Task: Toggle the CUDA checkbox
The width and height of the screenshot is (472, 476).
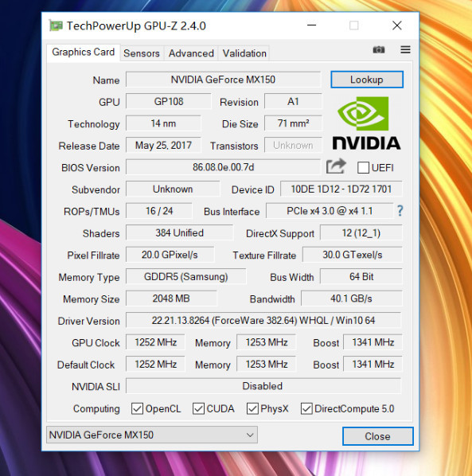Action: 198,408
